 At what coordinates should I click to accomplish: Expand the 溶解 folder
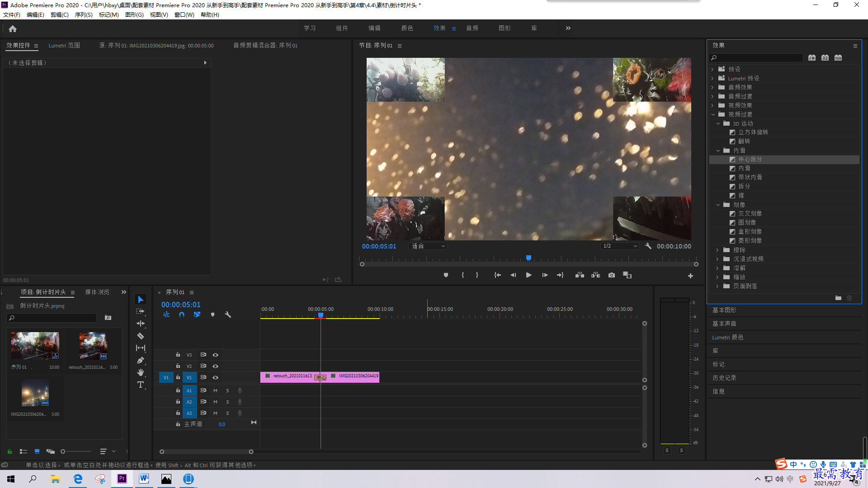(x=717, y=268)
